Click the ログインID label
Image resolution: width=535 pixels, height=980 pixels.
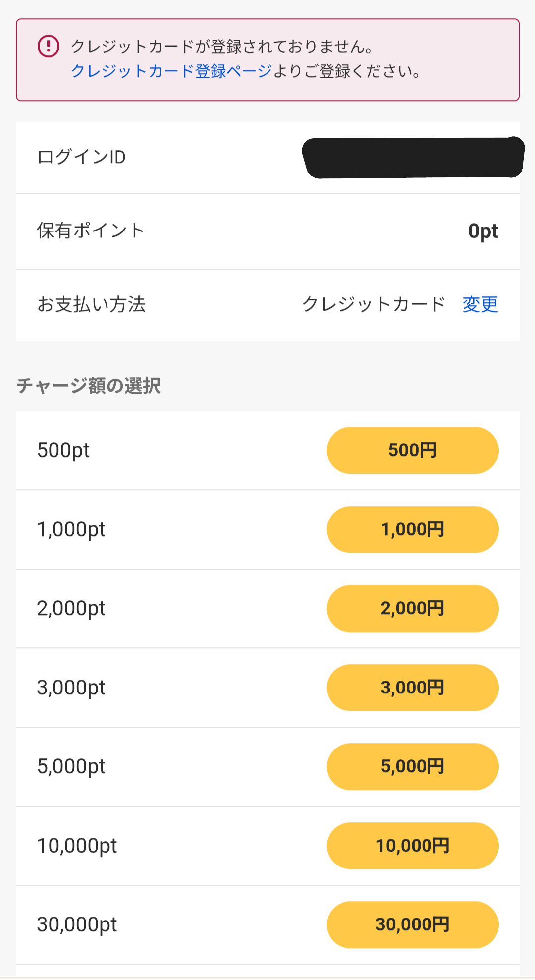82,157
